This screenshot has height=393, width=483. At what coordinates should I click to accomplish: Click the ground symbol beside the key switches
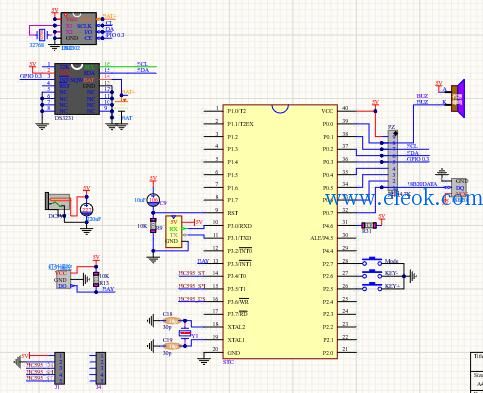[x=413, y=276]
